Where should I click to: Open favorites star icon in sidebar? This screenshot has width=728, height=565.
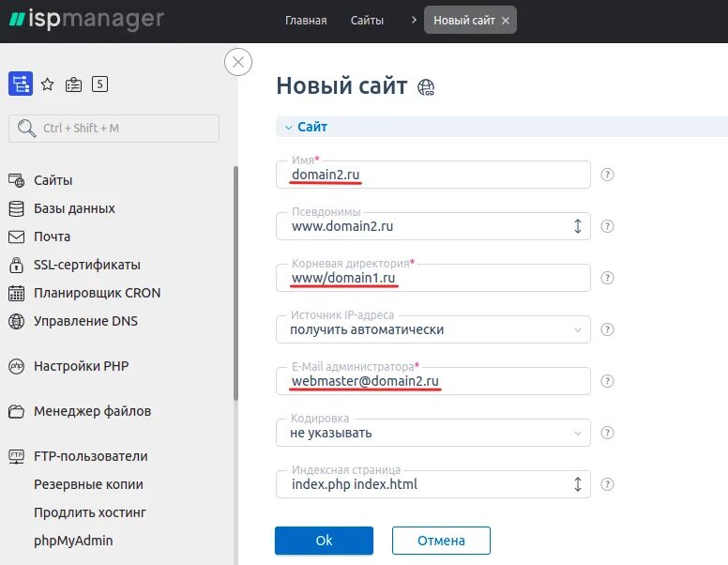[48, 84]
